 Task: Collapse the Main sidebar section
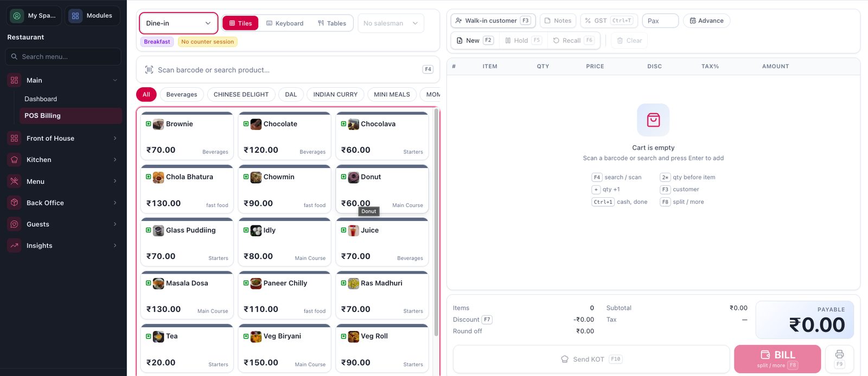[x=115, y=80]
